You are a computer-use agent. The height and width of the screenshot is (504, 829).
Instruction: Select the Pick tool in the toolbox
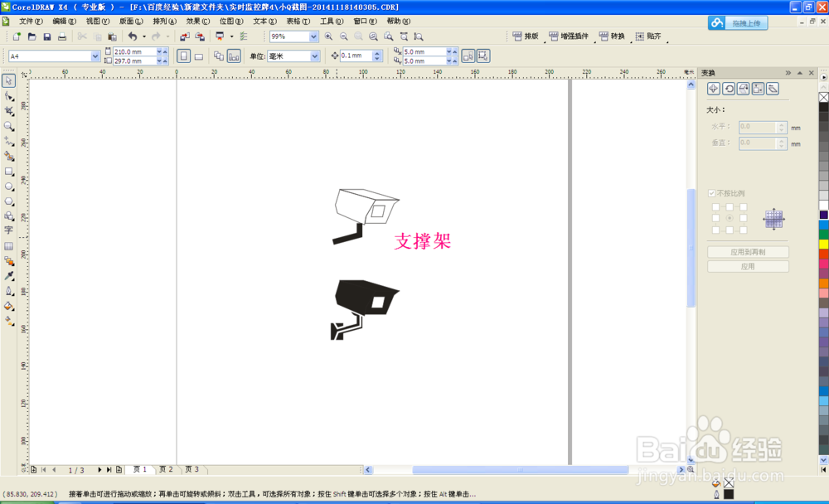click(x=9, y=81)
